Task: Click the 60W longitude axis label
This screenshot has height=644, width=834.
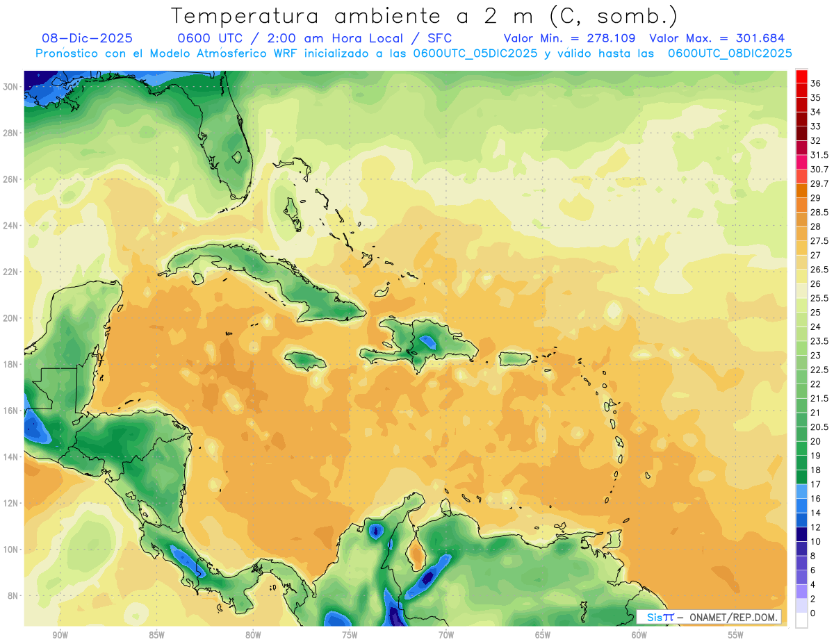Action: coord(639,635)
